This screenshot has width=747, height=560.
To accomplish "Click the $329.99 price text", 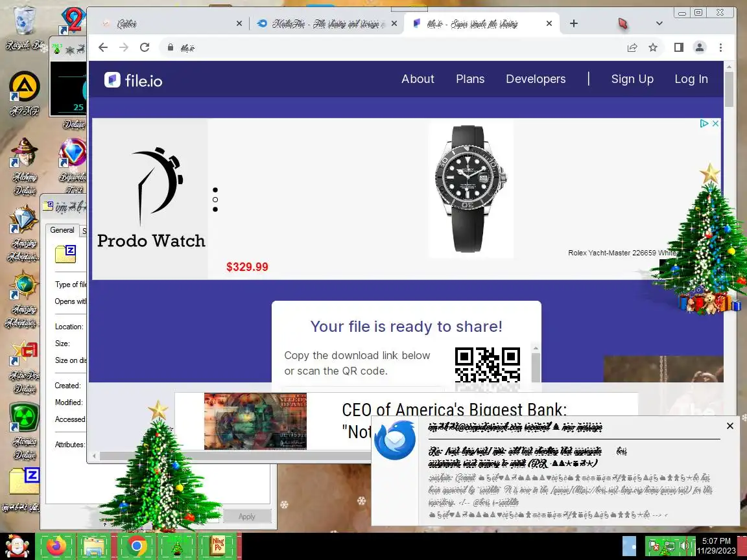I will (247, 266).
